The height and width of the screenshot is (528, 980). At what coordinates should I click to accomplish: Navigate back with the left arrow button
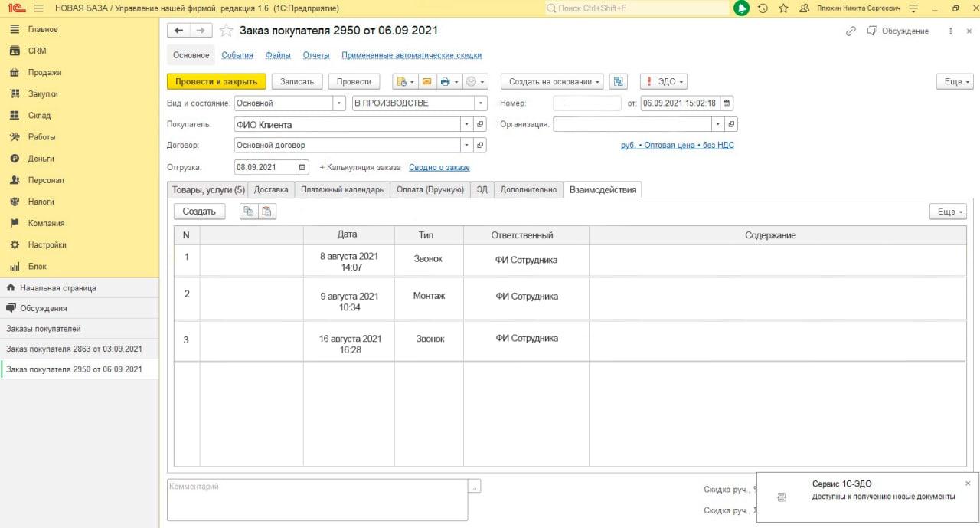pos(178,31)
